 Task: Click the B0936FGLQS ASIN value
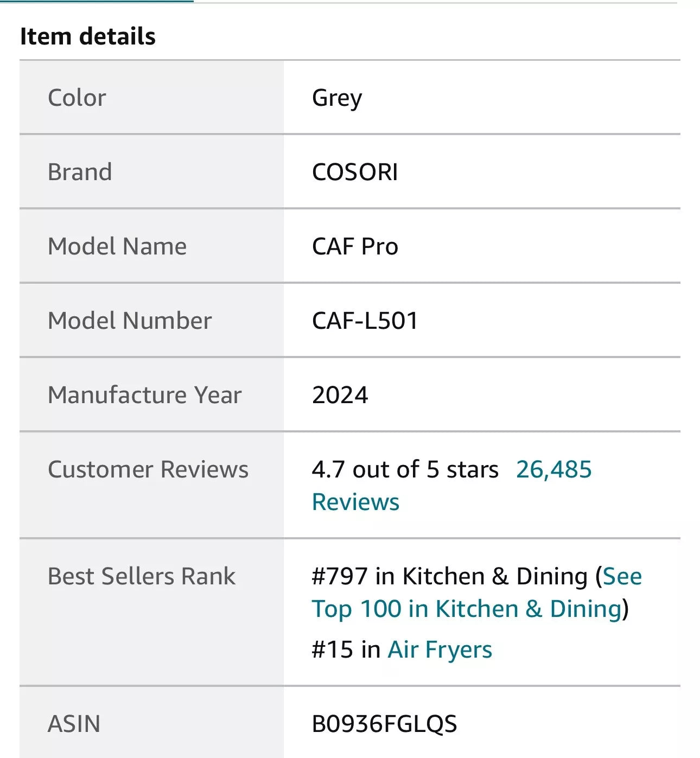point(385,724)
